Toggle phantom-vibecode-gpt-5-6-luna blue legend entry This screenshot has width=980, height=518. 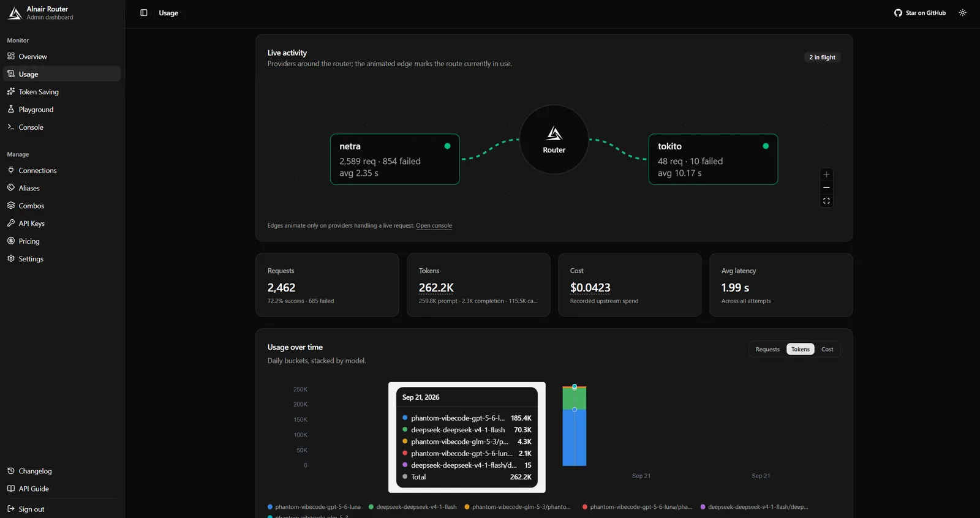tap(314, 507)
